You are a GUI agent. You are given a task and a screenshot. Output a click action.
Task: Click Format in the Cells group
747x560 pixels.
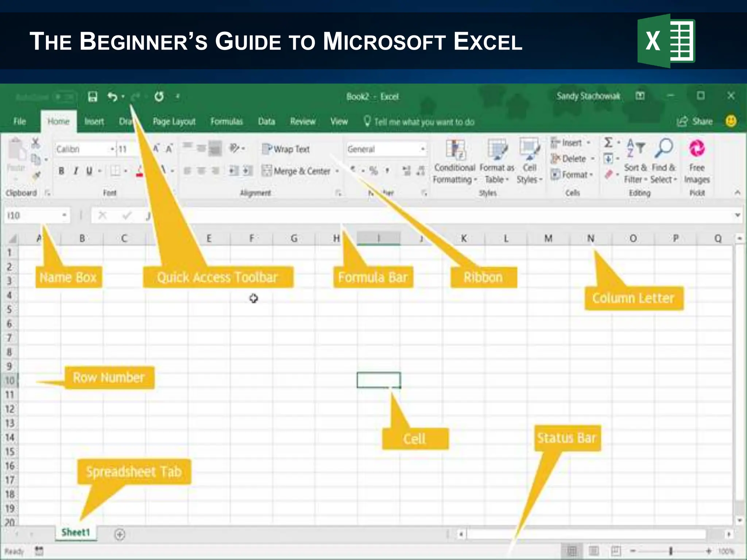tap(572, 175)
